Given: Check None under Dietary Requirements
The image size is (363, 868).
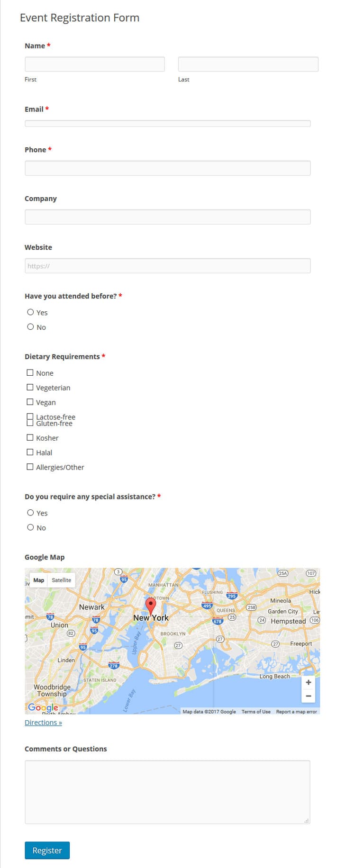Looking at the screenshot, I should (30, 372).
